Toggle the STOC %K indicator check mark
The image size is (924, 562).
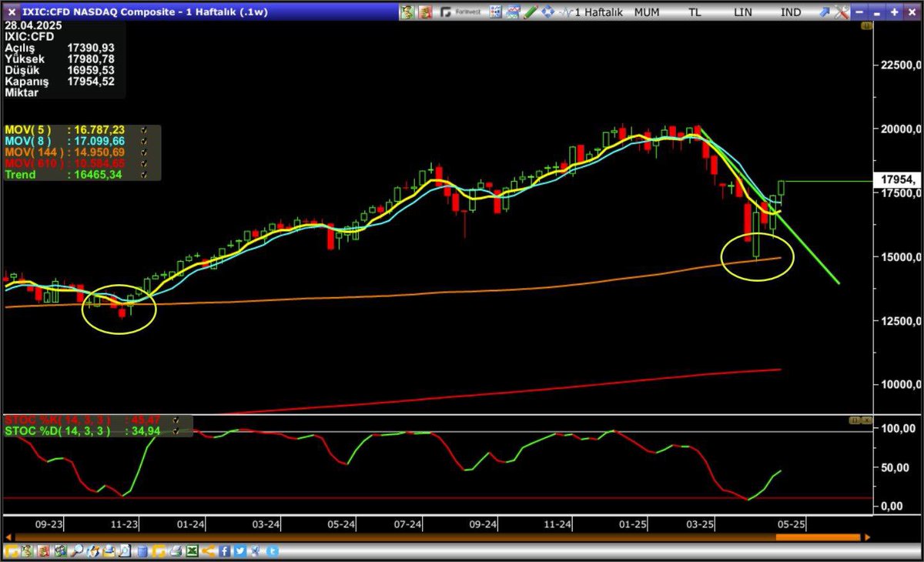[x=176, y=420]
